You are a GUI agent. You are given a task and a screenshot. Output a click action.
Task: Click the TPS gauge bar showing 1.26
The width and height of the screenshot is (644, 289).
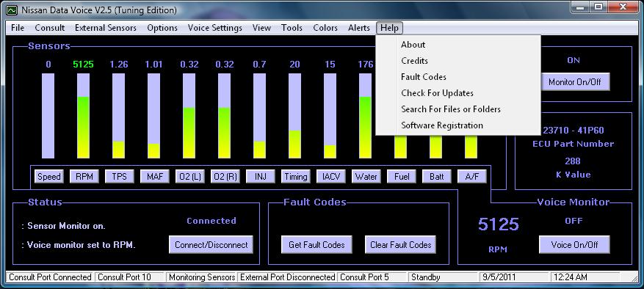(x=119, y=116)
